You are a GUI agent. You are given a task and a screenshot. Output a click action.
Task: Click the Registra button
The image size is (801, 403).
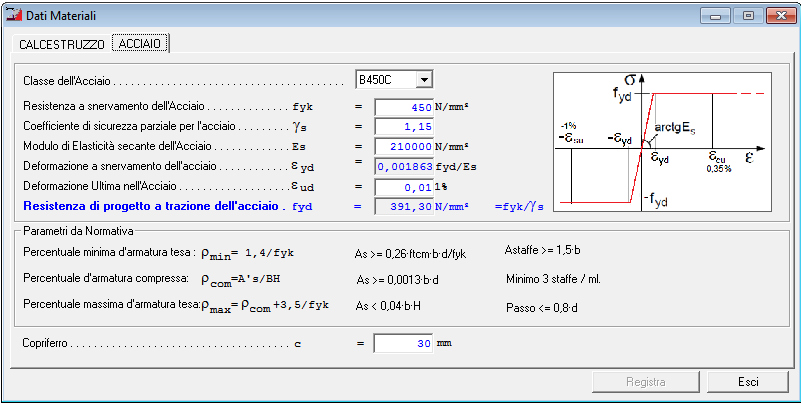click(x=646, y=382)
